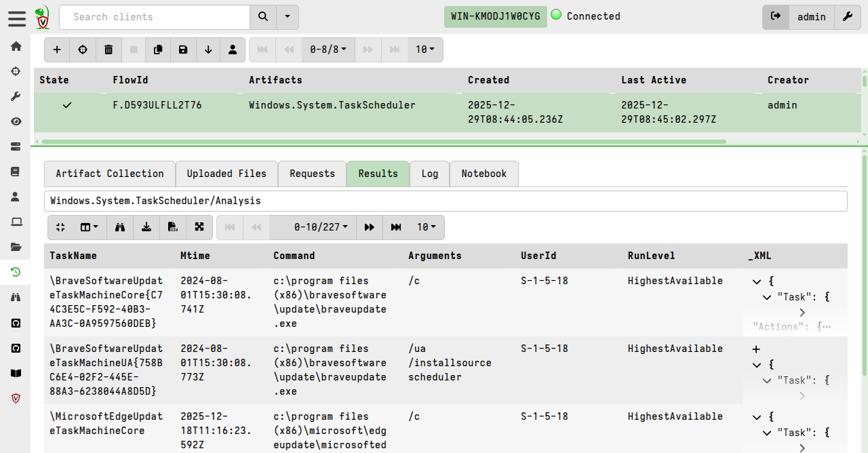
Task: Click the floppy disk save collection icon
Action: click(x=183, y=50)
